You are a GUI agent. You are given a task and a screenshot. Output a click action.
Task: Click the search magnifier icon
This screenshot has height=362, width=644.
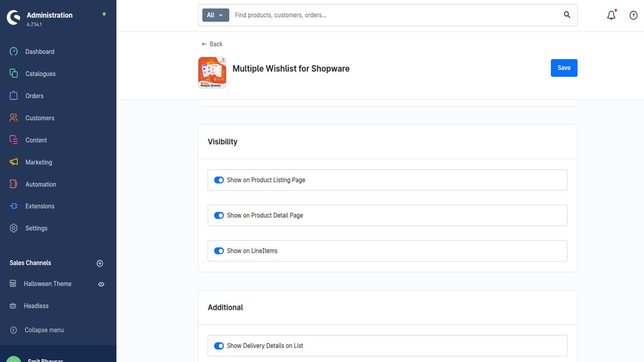click(567, 15)
